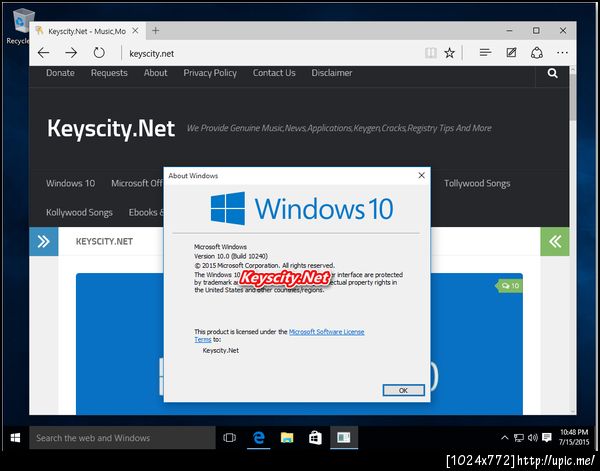The image size is (600, 471).
Task: Show hidden system tray icons
Action: [505, 438]
